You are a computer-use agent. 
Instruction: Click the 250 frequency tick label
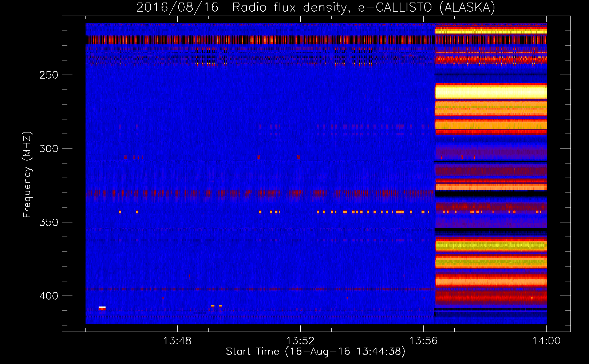[49, 75]
